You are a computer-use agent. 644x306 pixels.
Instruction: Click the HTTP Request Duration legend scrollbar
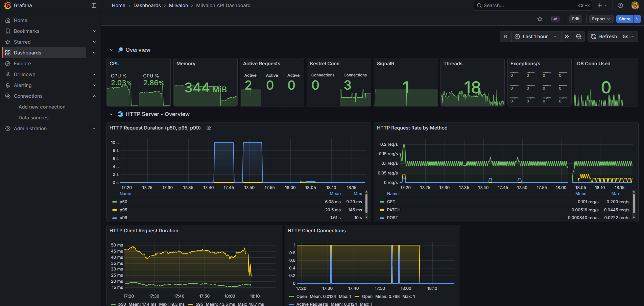pos(366,204)
